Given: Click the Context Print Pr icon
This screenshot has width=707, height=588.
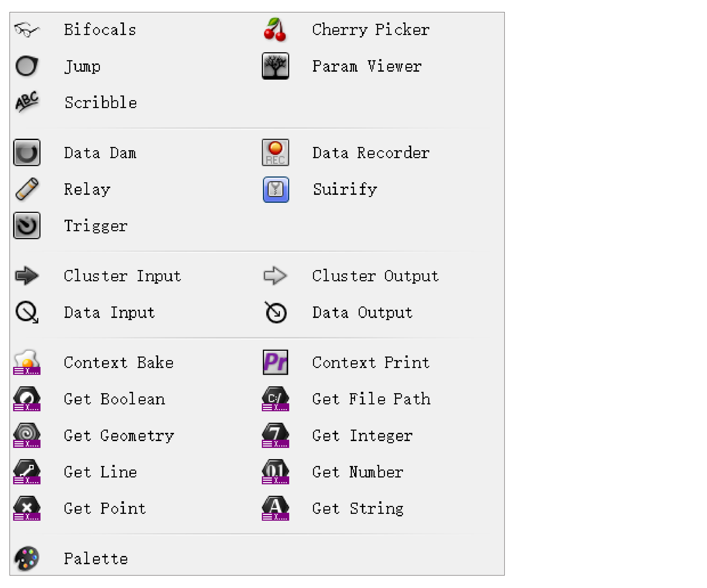Looking at the screenshot, I should pos(275,362).
